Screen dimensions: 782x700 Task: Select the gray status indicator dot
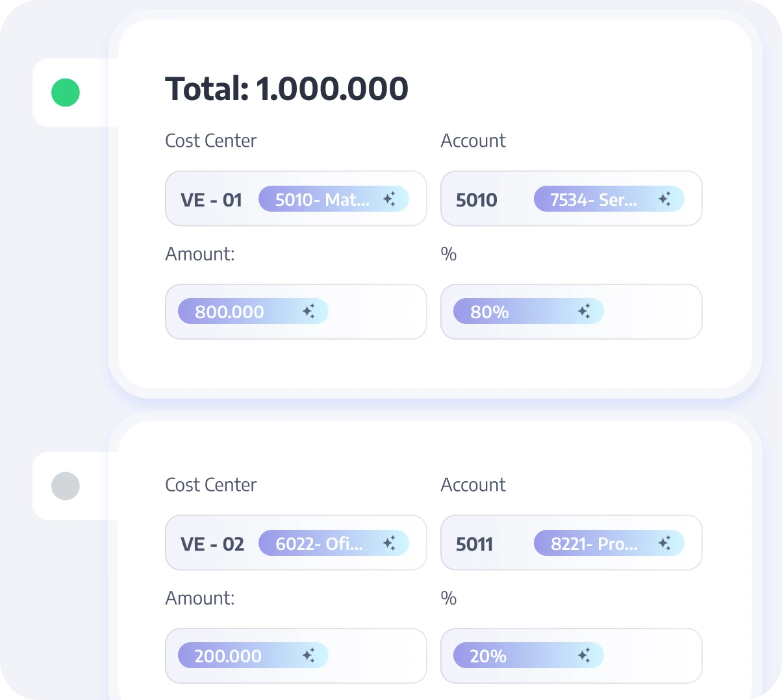pos(66,486)
